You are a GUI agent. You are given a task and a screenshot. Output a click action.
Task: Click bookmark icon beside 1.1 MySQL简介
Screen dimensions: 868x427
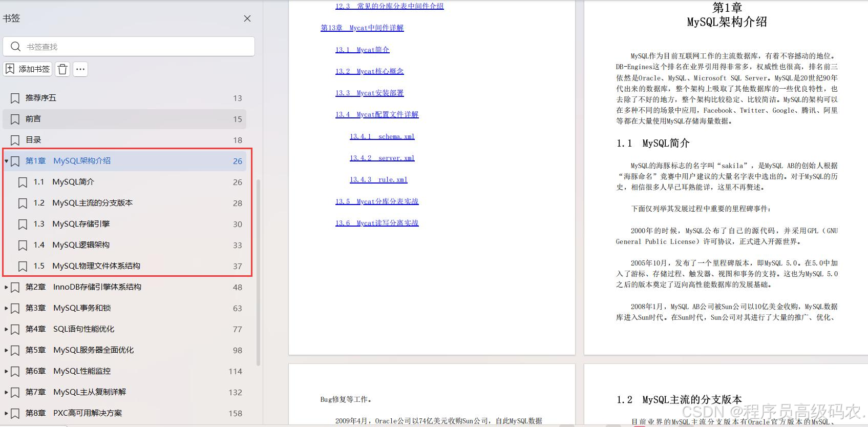click(x=23, y=182)
